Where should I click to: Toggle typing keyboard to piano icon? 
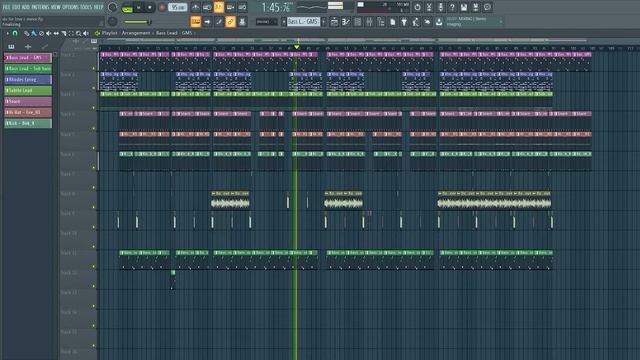(196, 22)
